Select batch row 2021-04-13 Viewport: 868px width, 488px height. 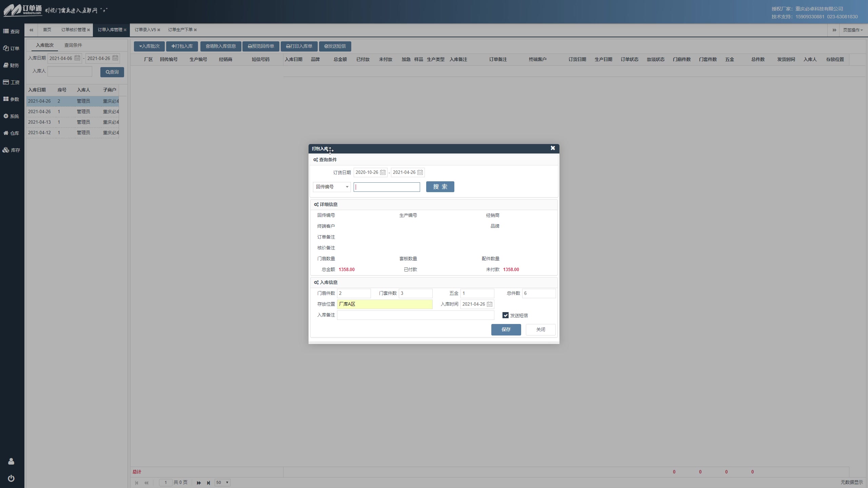(73, 122)
